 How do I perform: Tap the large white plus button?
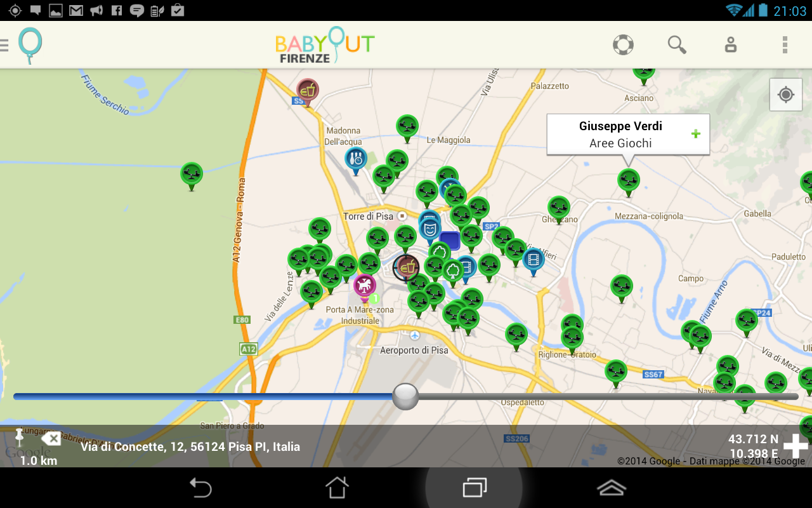[x=796, y=446]
